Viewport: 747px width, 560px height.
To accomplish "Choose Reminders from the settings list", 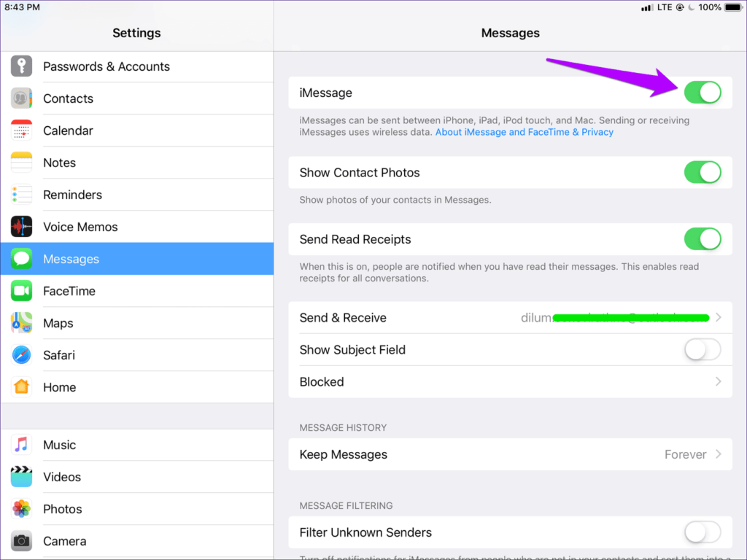I will coord(72,195).
